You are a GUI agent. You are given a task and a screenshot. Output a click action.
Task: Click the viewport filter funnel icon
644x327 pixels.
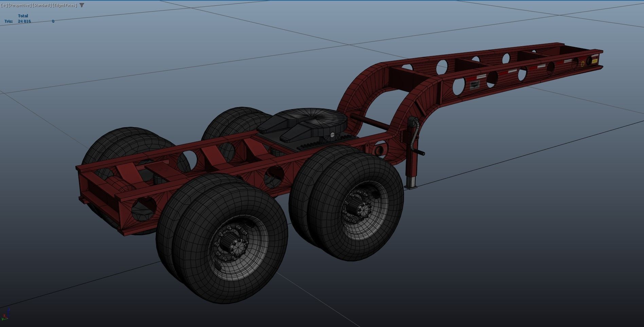pos(82,5)
